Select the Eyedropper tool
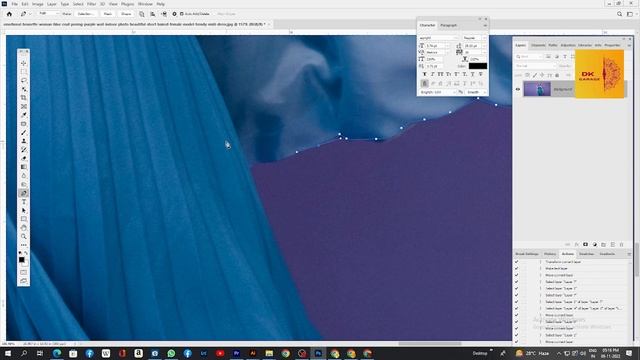 (24, 115)
